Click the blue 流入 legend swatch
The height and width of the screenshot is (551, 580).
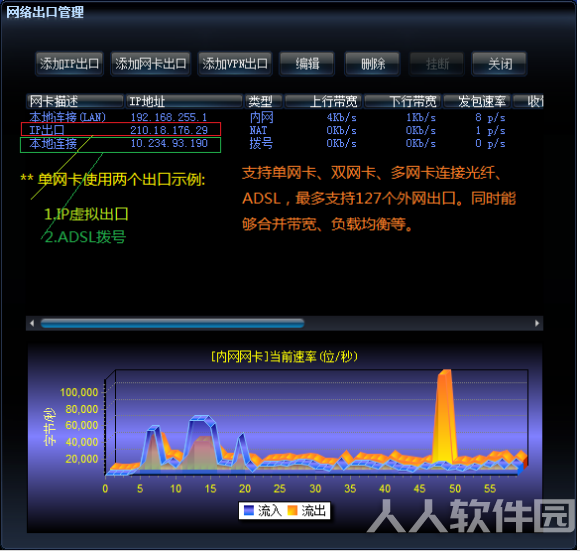click(249, 511)
